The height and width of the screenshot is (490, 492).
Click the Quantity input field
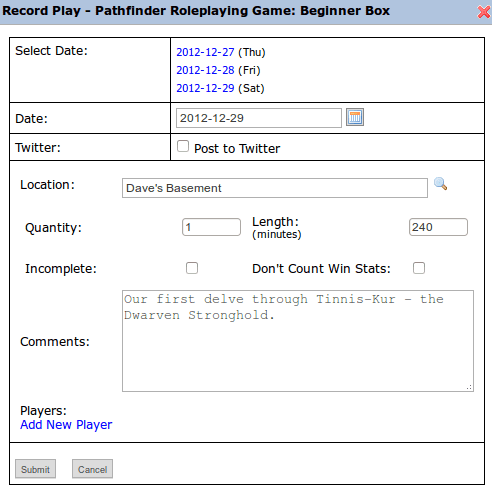(211, 227)
